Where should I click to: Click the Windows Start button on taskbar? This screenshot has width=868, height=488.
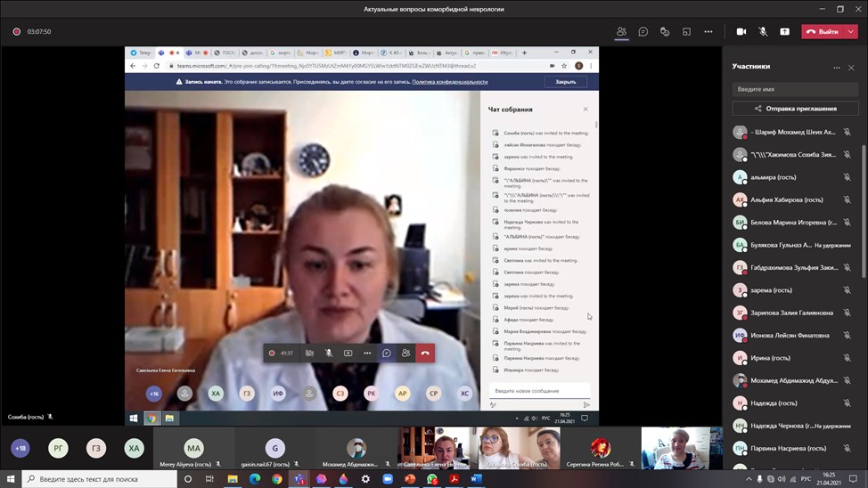tap(11, 479)
